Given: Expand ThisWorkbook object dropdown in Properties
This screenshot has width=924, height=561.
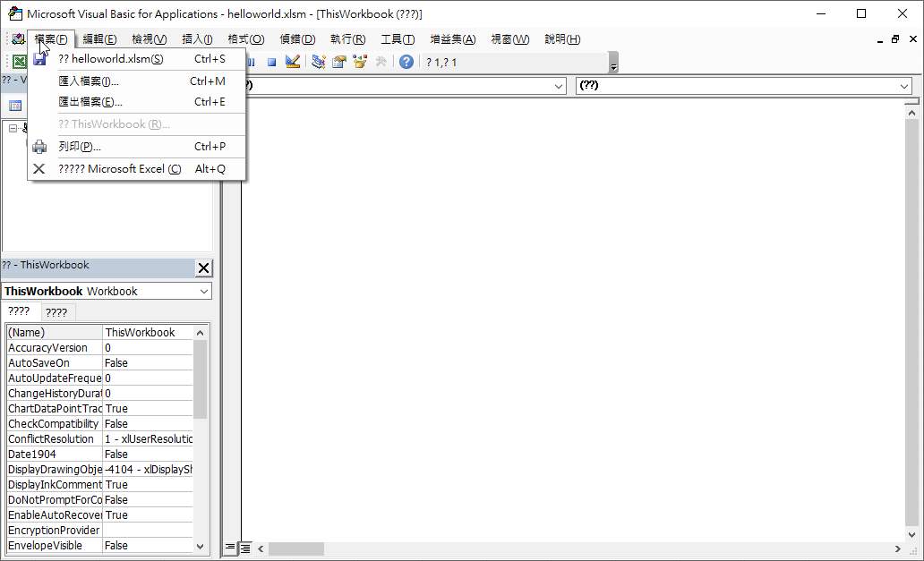Looking at the screenshot, I should (204, 292).
